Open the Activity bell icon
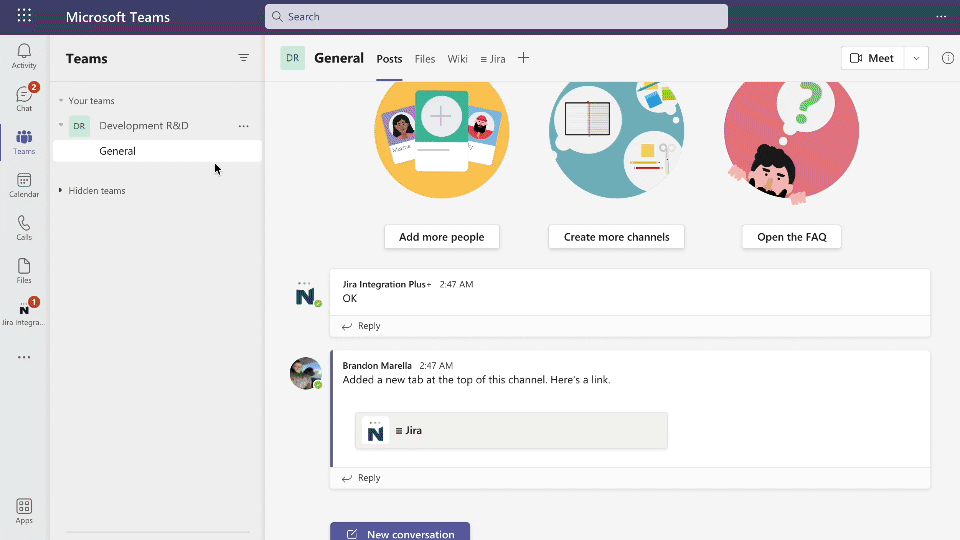 tap(24, 56)
